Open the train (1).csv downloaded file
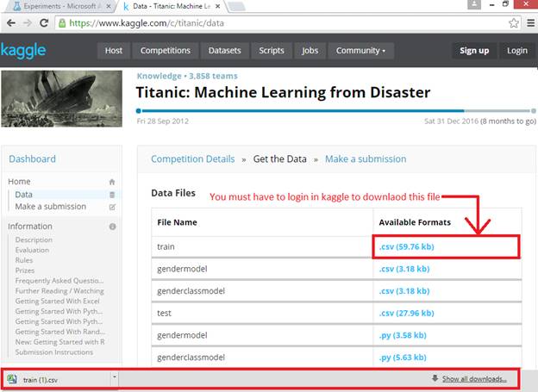 (x=41, y=380)
